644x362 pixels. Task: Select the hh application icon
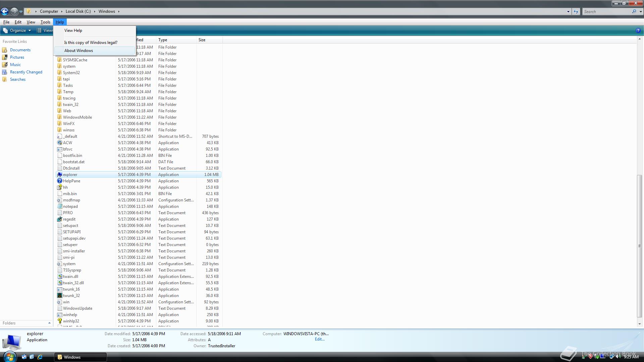pos(60,187)
